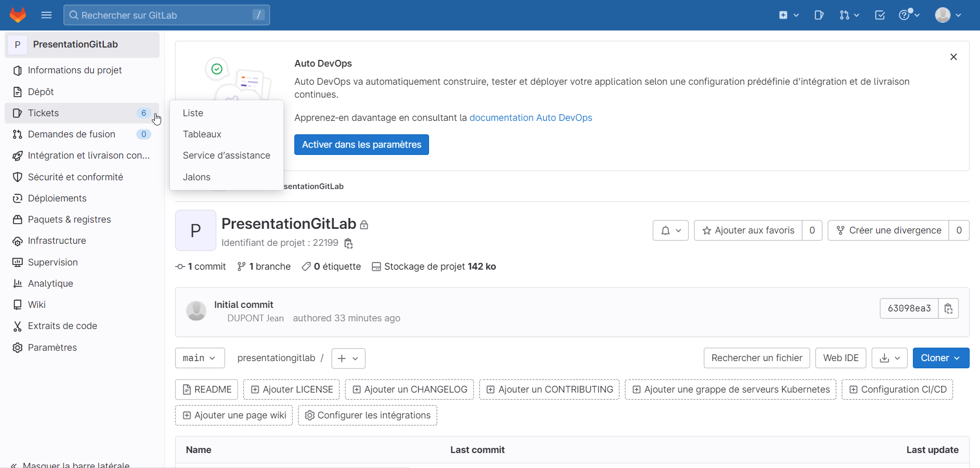The image size is (980, 468).
Task: Open Paquets & registres in sidebar
Action: 82,220
